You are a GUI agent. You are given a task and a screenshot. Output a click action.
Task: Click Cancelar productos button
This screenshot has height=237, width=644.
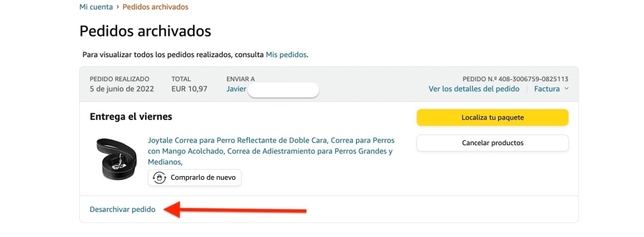492,143
